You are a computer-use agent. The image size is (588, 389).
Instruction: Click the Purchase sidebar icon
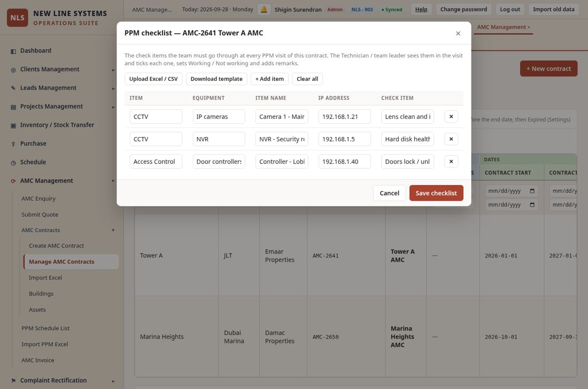[13, 144]
